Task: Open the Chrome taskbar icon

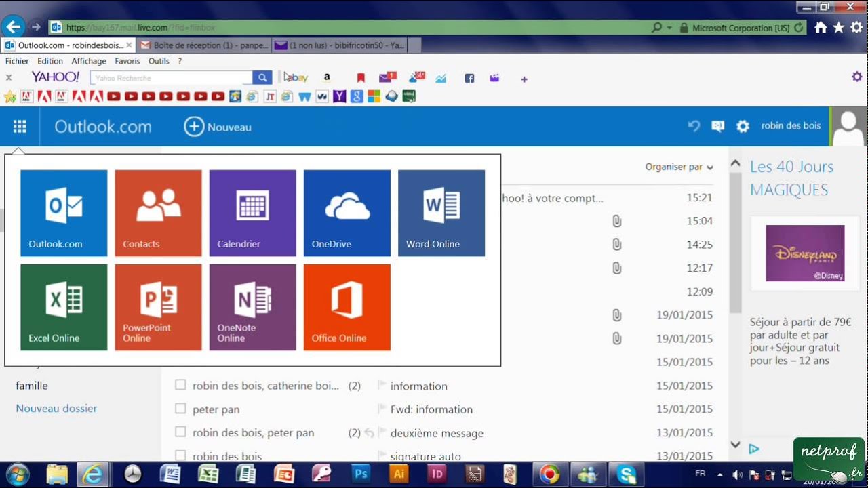Action: [x=550, y=474]
